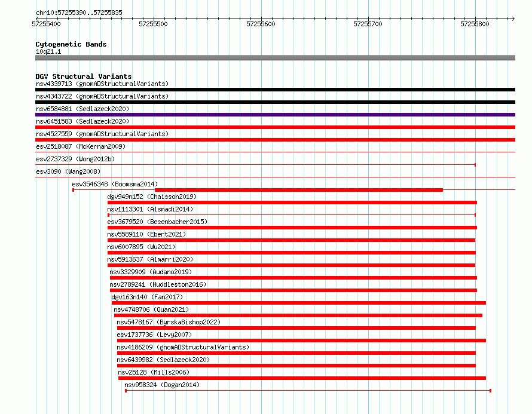Click the purple nsv6584881 variant bar
This screenshot has width=532, height=414.
pyautogui.click(x=275, y=115)
